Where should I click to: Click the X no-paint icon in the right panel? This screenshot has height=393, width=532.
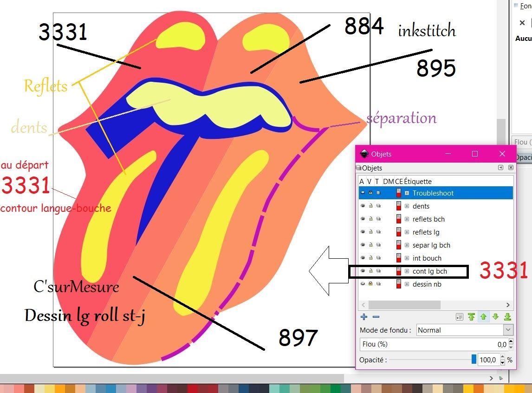tap(522, 23)
